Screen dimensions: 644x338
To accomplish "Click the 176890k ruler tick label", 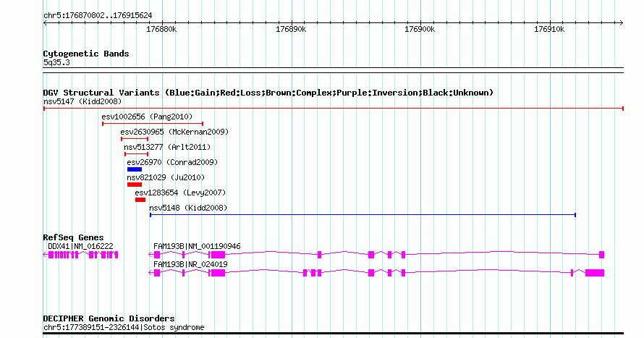I will [x=291, y=30].
